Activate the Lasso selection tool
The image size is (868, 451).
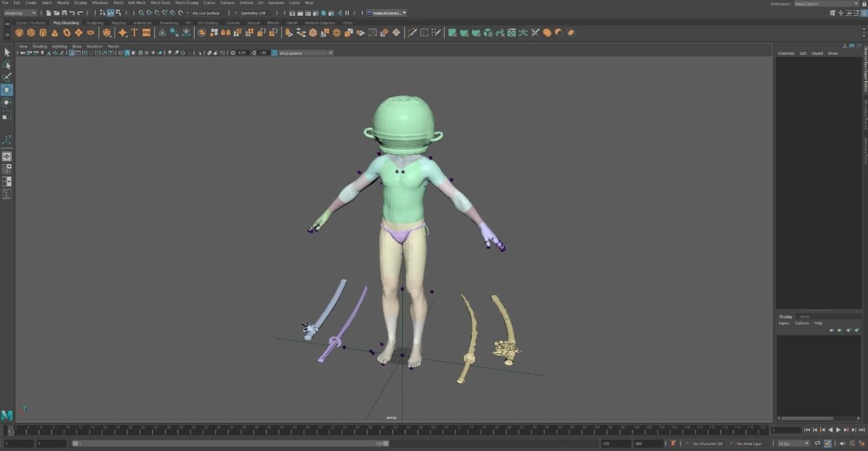point(7,65)
